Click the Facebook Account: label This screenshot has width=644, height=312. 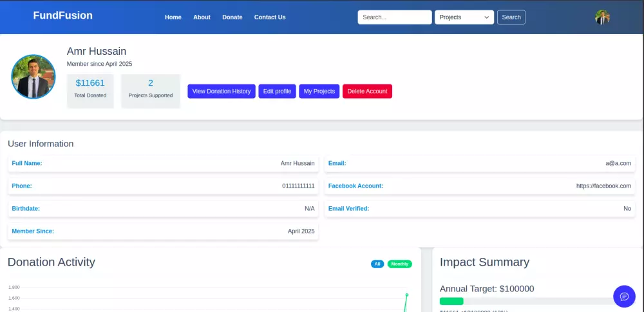coord(355,186)
